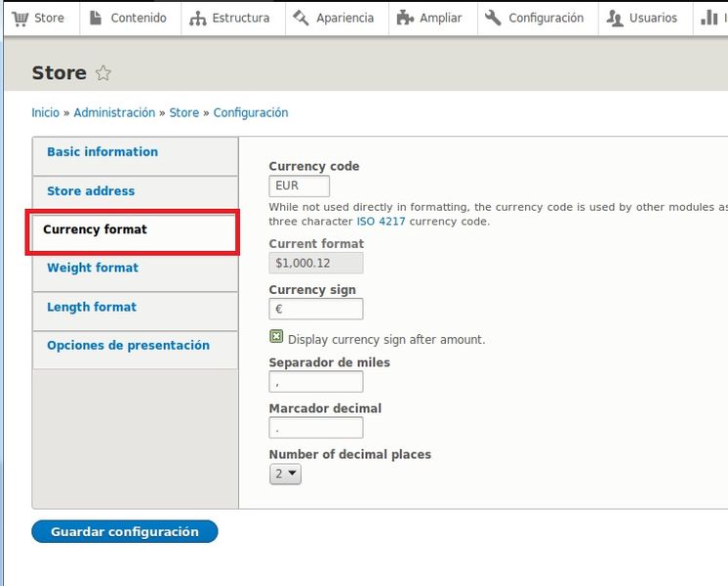Switch to Opciones de presentación tab

click(x=135, y=350)
